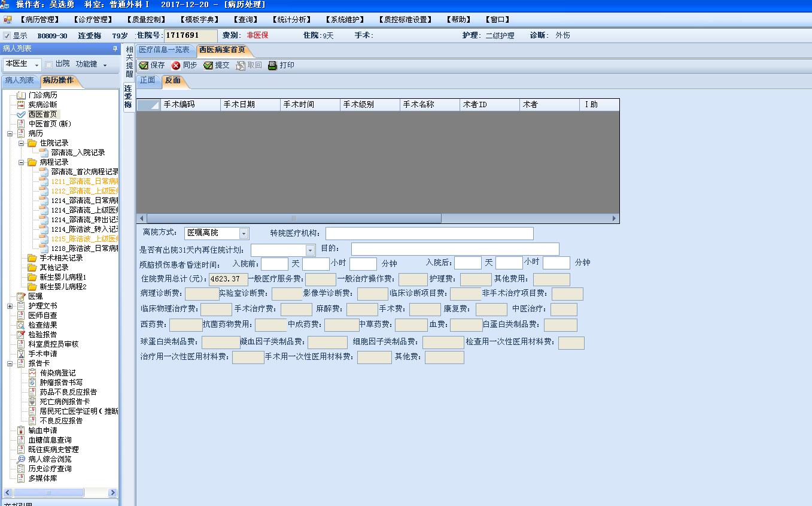Click the 住院费用总计 field showing 4623.37
This screenshot has height=506, width=812.
pyautogui.click(x=228, y=279)
